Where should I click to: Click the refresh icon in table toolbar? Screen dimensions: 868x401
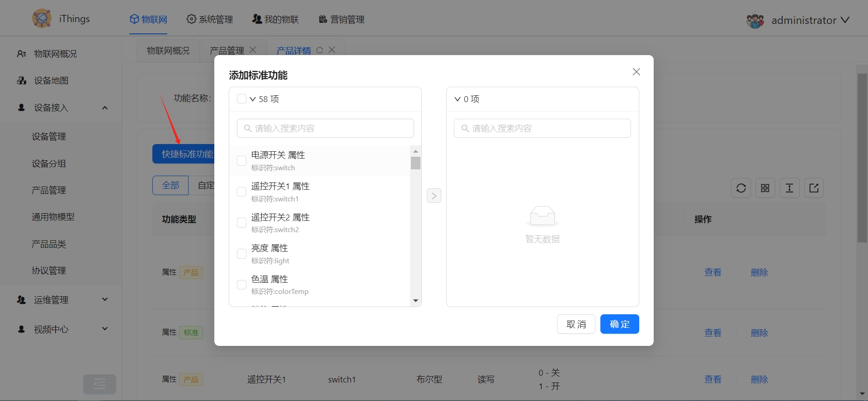[741, 188]
